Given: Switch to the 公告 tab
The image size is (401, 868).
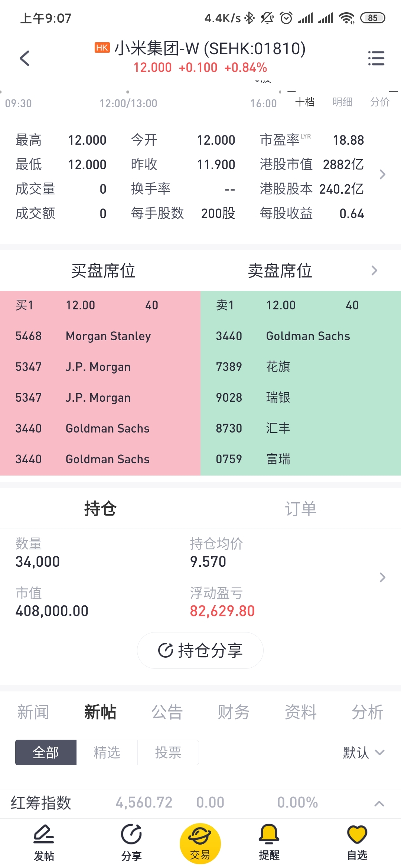Looking at the screenshot, I should point(167,712).
